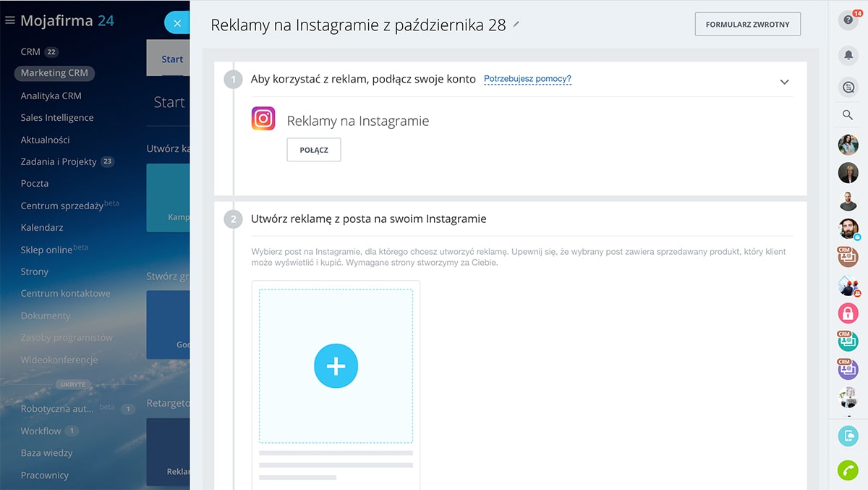The height and width of the screenshot is (490, 868).
Task: Click the help question mark icon
Action: (x=848, y=20)
